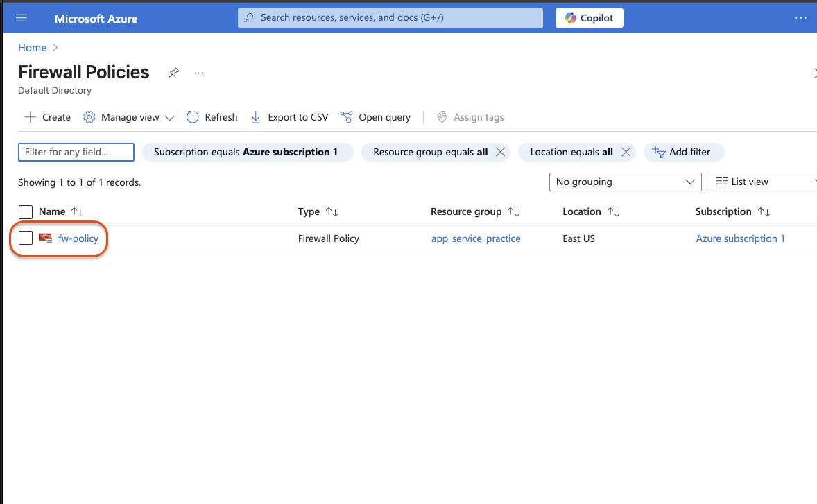Refresh the firewall policies list

(x=212, y=117)
